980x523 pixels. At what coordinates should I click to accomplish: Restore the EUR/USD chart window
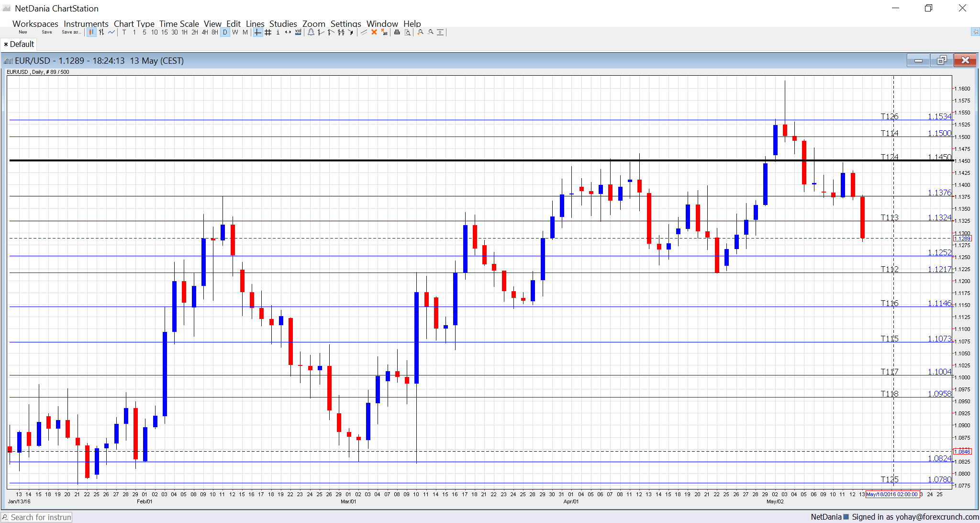pyautogui.click(x=942, y=60)
